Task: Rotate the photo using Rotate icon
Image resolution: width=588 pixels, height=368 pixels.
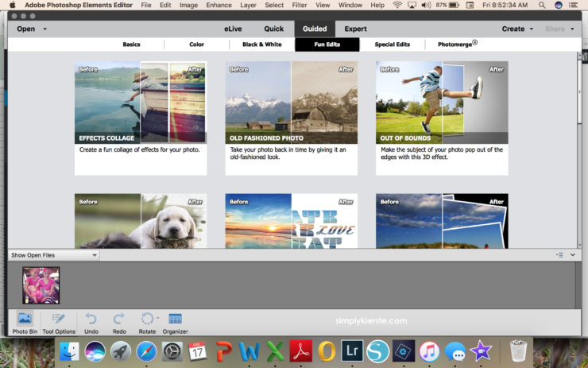Action: [x=147, y=319]
